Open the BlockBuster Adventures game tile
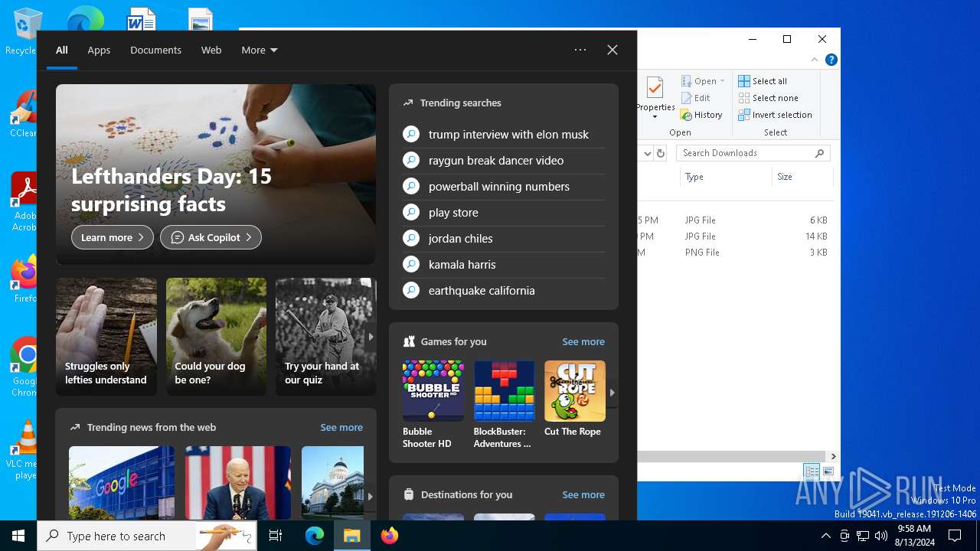This screenshot has height=551, width=980. (504, 405)
